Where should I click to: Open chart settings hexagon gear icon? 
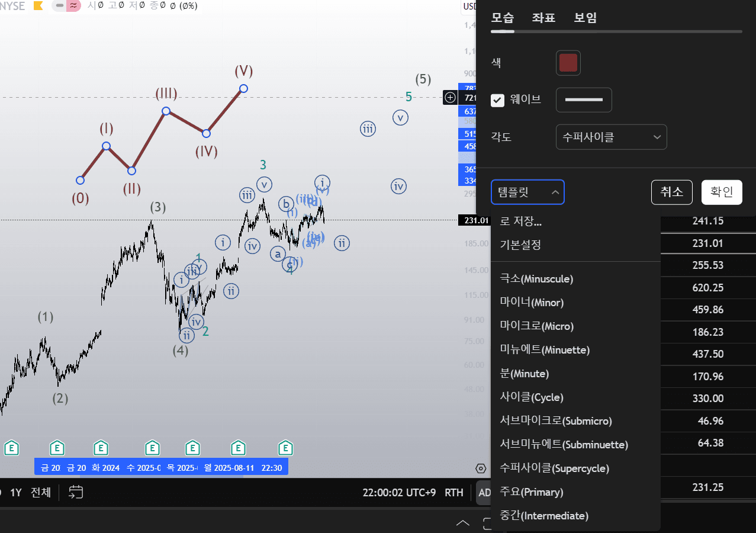(x=481, y=468)
